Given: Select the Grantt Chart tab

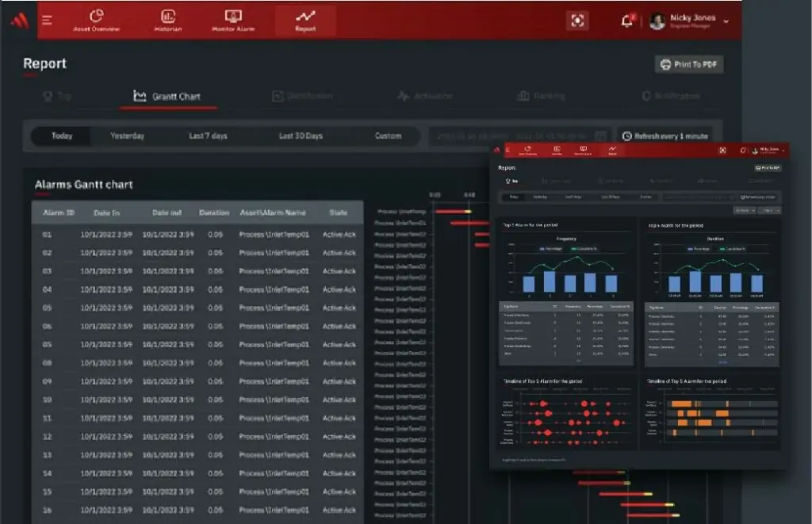Looking at the screenshot, I should click(167, 96).
